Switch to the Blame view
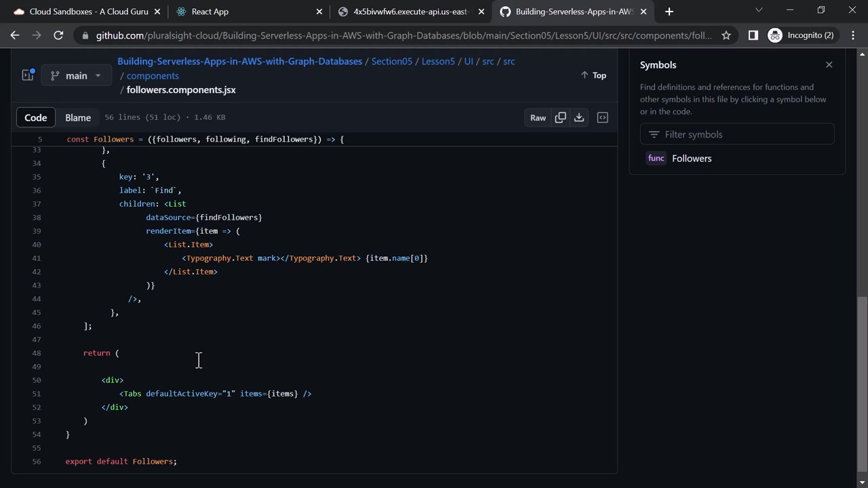This screenshot has height=488, width=868. click(78, 117)
